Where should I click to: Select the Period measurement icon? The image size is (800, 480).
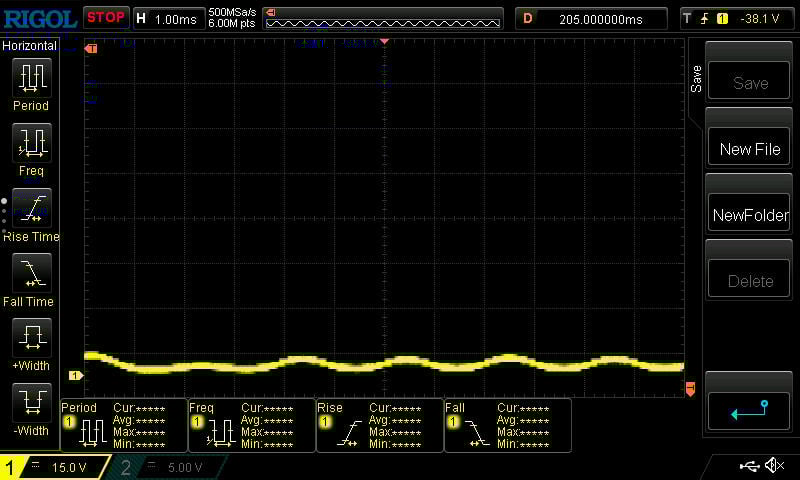pos(31,78)
